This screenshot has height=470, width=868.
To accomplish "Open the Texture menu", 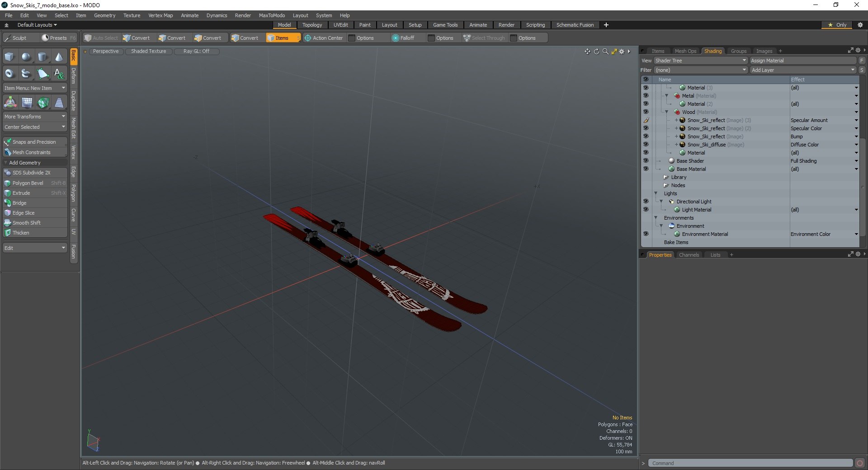I will [x=132, y=15].
